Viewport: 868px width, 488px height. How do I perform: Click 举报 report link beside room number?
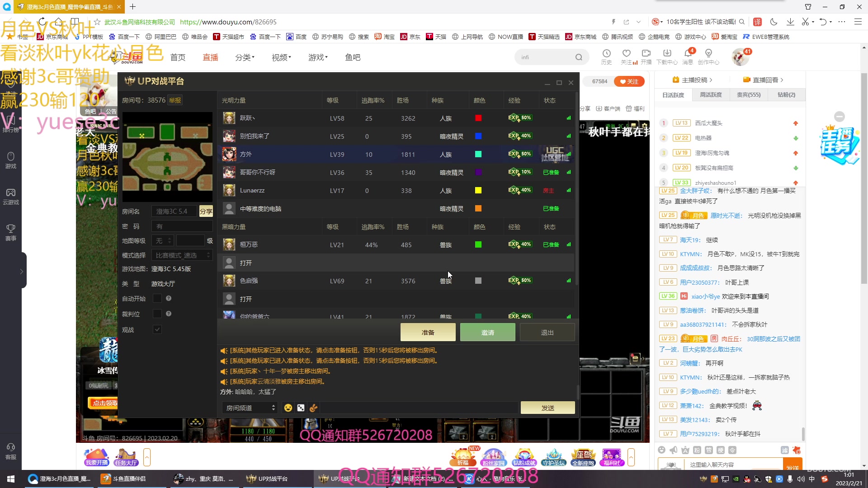coord(175,100)
